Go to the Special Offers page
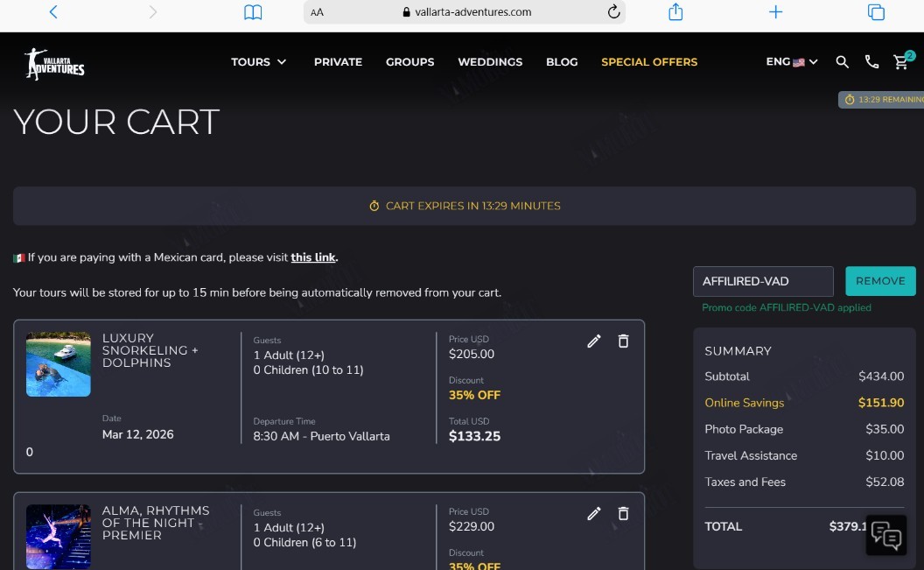The height and width of the screenshot is (570, 924). pyautogui.click(x=648, y=62)
